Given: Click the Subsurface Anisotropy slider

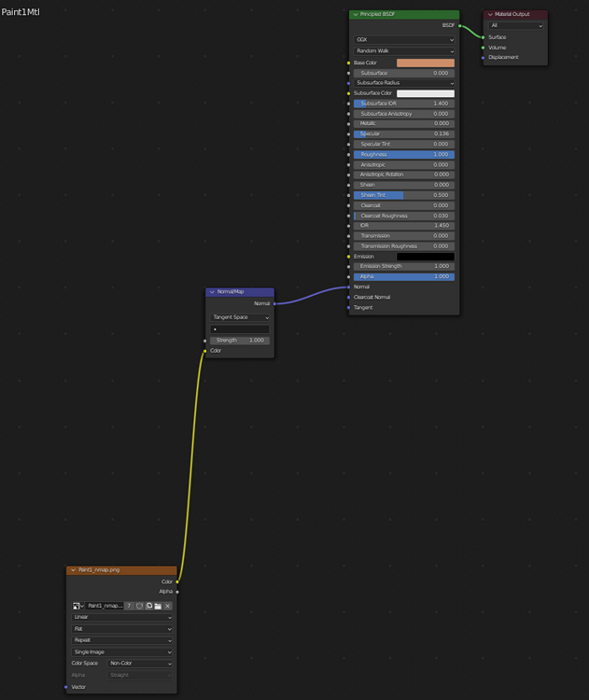Looking at the screenshot, I should 404,114.
